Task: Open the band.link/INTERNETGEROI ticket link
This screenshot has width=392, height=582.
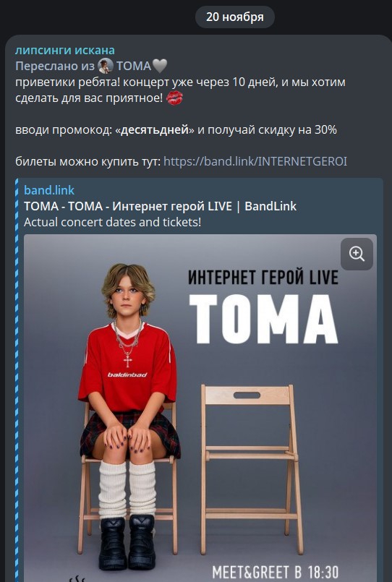Action: pos(255,161)
